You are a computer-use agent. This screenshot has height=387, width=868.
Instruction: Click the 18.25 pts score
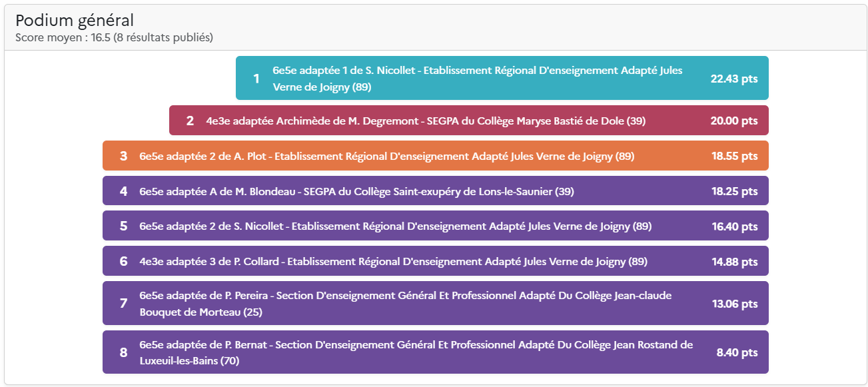point(734,192)
